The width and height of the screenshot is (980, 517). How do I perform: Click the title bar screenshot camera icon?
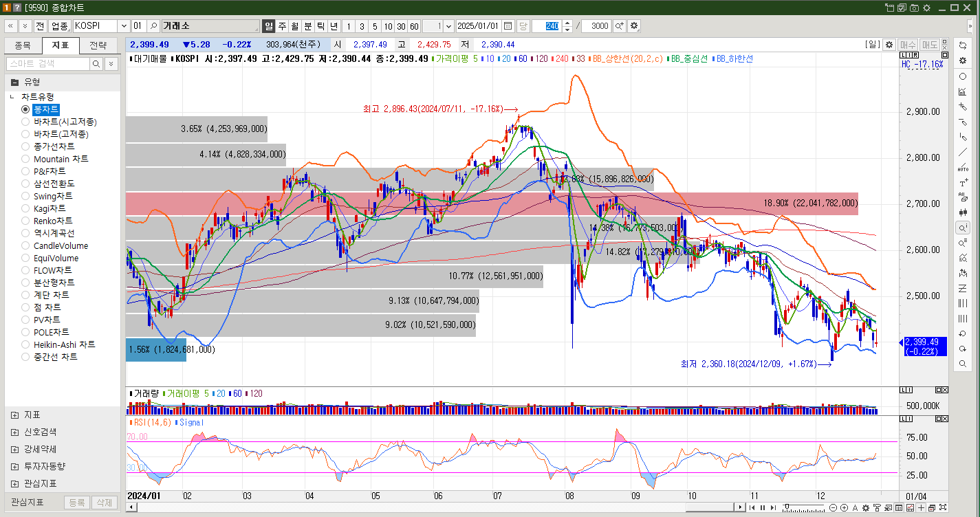(x=914, y=8)
